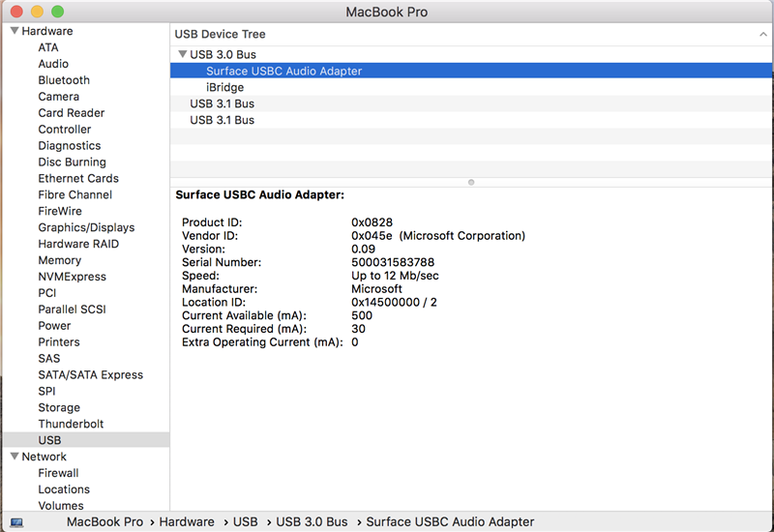Select Controller in the sidebar
This screenshot has height=532, width=774.
tap(65, 129)
